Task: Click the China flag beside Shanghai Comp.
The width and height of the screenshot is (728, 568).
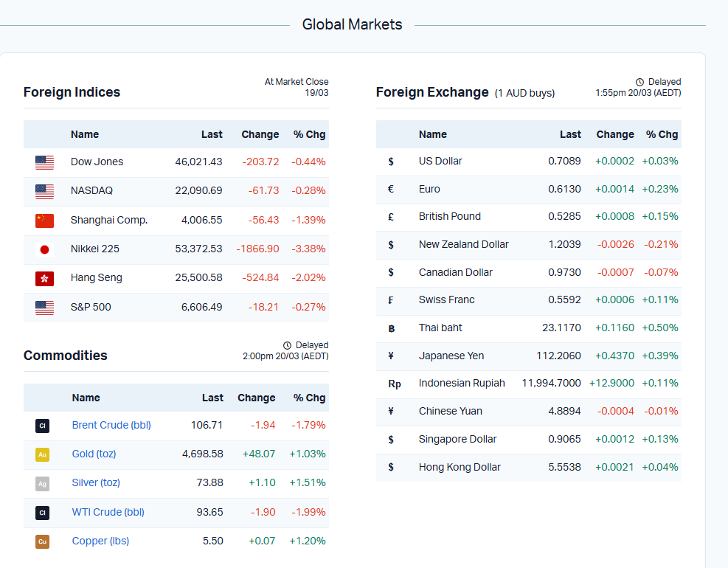Action: pos(44,221)
